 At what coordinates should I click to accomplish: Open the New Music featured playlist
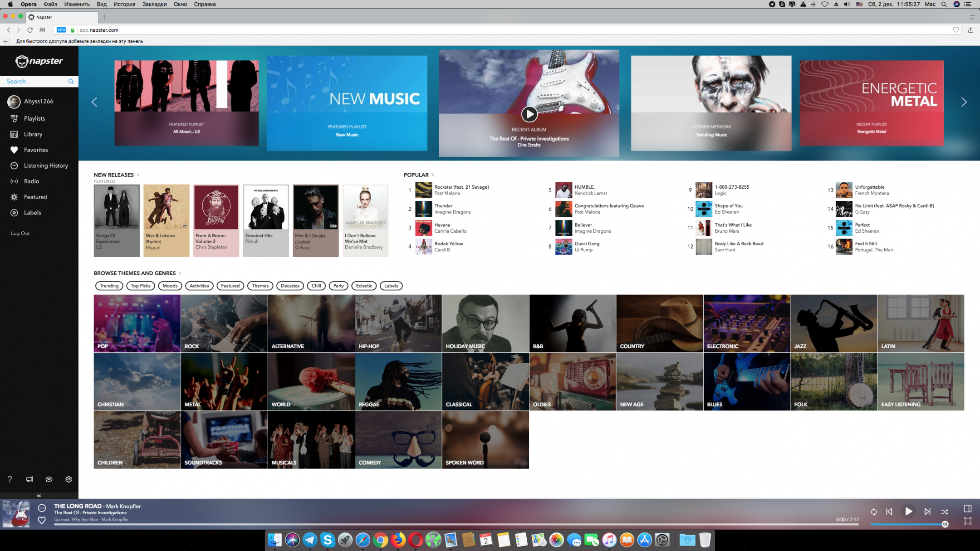point(347,103)
